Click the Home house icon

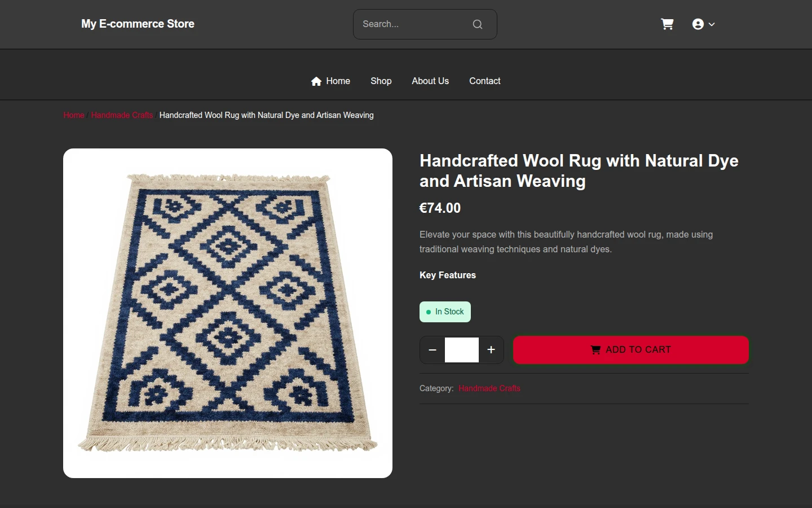coord(316,81)
